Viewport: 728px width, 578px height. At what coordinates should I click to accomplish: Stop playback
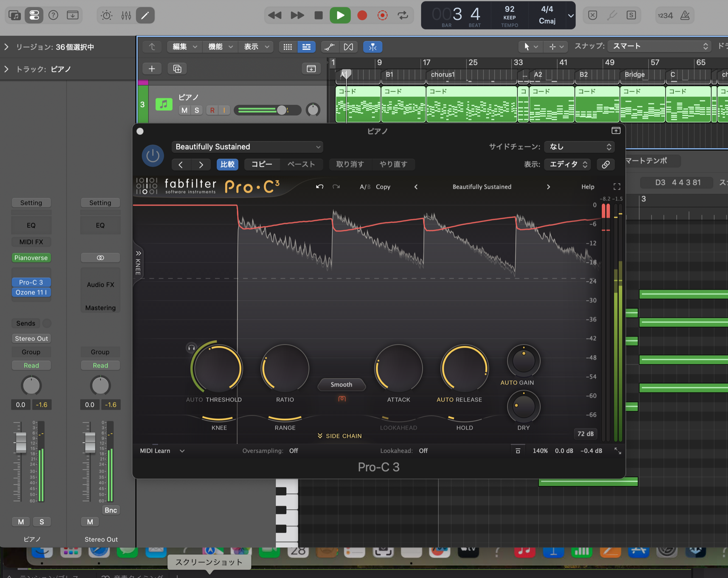coord(319,15)
